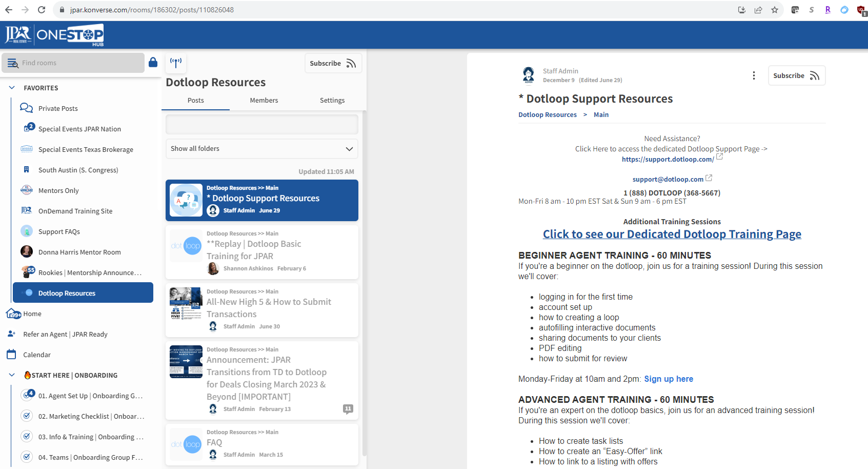Click the Support FAQs icon
Image resolution: width=868 pixels, height=469 pixels.
tap(27, 231)
